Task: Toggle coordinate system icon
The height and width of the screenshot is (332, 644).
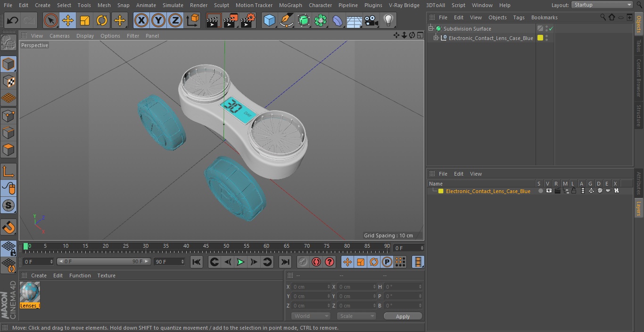Action: click(193, 21)
